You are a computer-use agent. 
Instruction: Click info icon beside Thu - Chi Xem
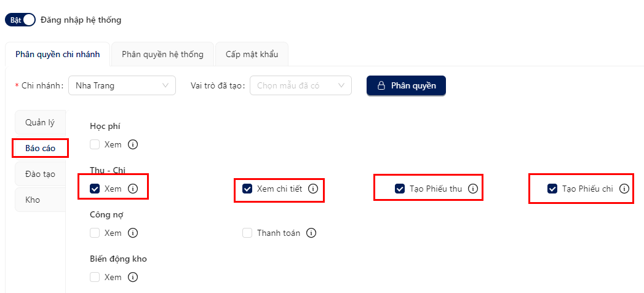coord(133,189)
